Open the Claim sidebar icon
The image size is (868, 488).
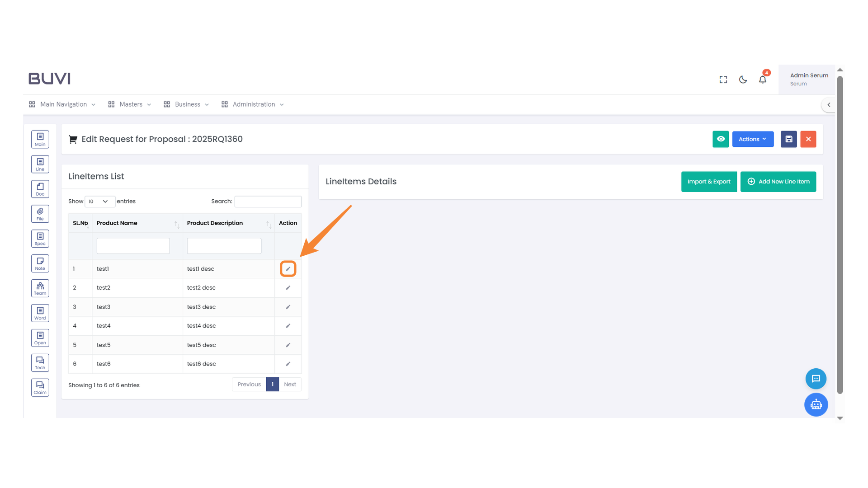click(40, 387)
